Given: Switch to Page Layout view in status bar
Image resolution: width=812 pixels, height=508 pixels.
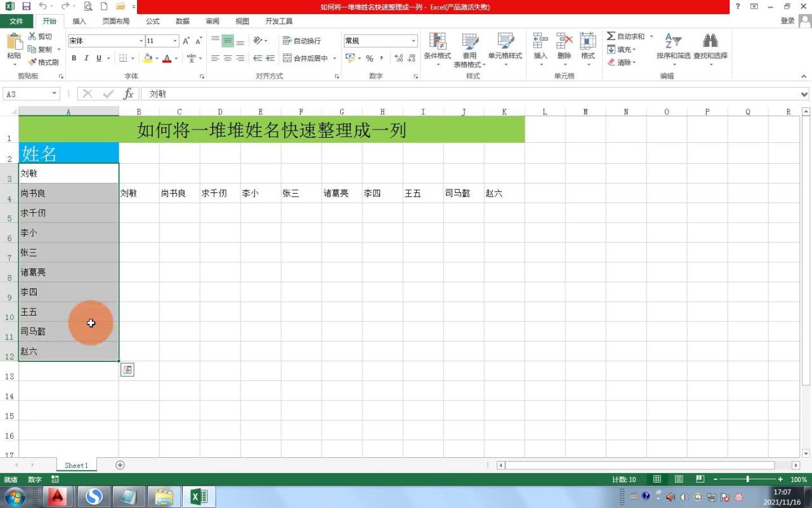Looking at the screenshot, I should (x=679, y=479).
